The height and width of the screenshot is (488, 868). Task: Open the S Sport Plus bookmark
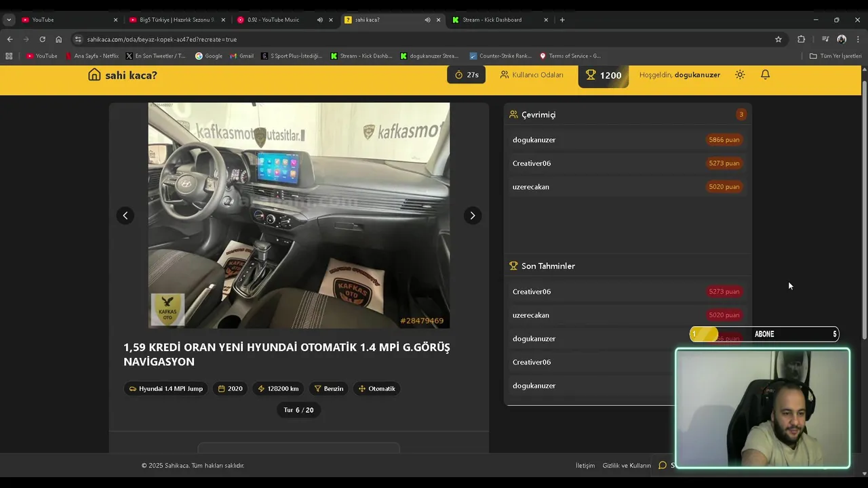pos(292,56)
